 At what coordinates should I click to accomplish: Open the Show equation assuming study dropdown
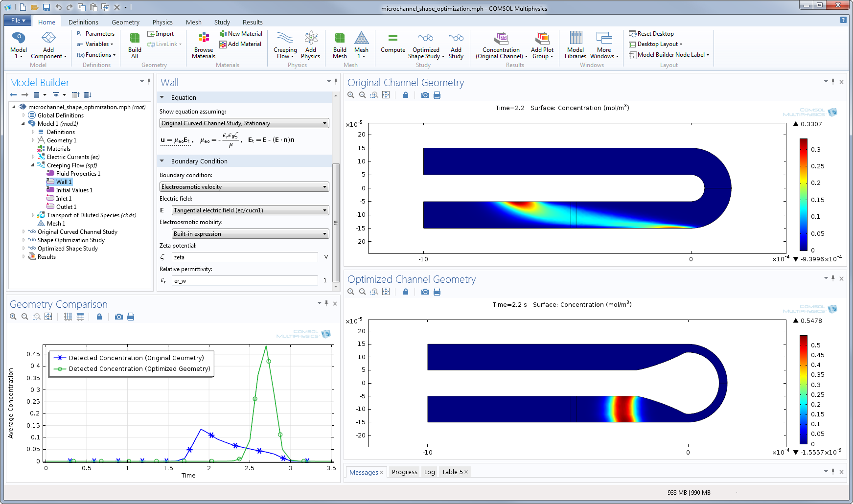(244, 123)
